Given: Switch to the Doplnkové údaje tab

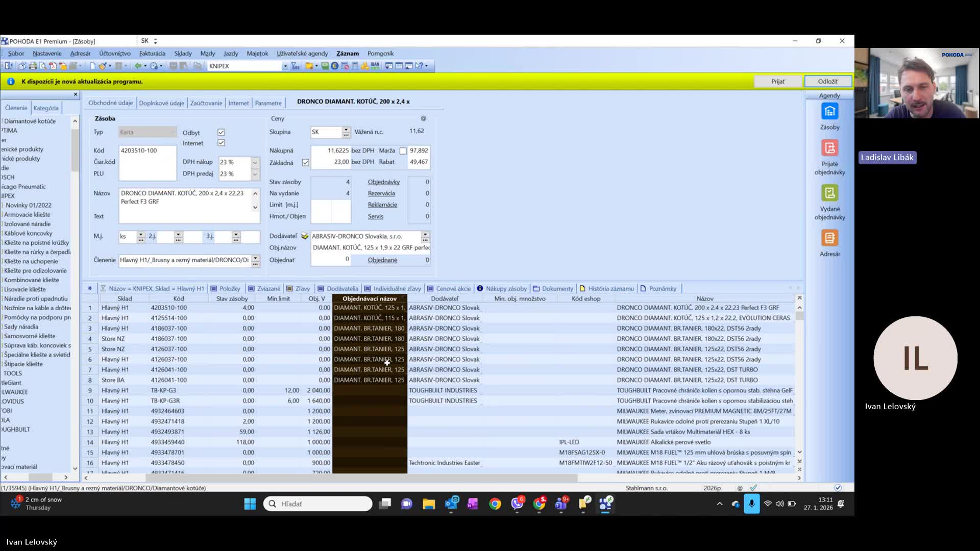Looking at the screenshot, I should pyautogui.click(x=161, y=103).
